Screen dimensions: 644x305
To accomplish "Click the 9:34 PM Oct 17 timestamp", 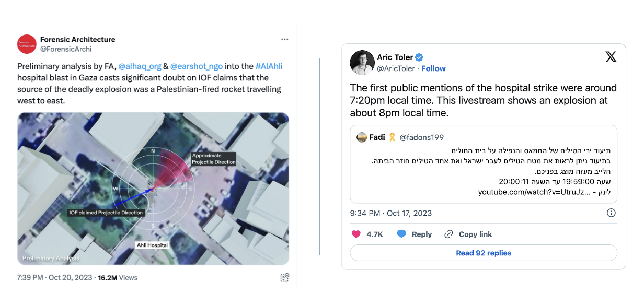I will (x=391, y=213).
